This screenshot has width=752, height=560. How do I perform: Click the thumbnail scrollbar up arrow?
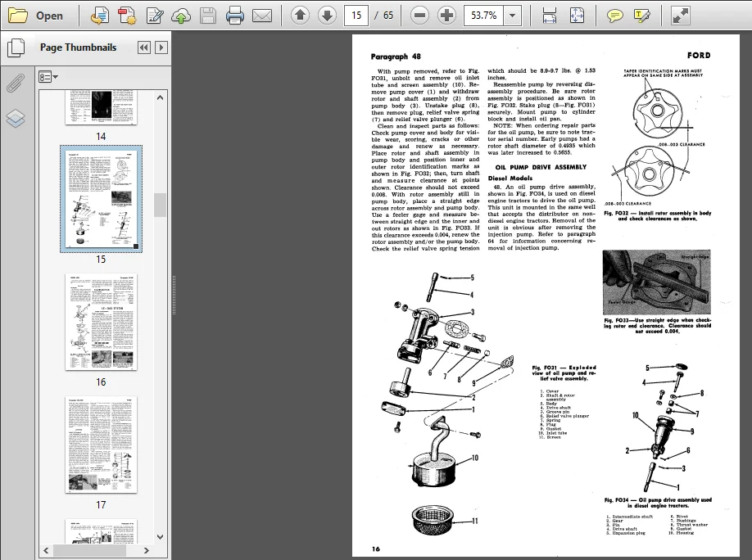click(161, 97)
